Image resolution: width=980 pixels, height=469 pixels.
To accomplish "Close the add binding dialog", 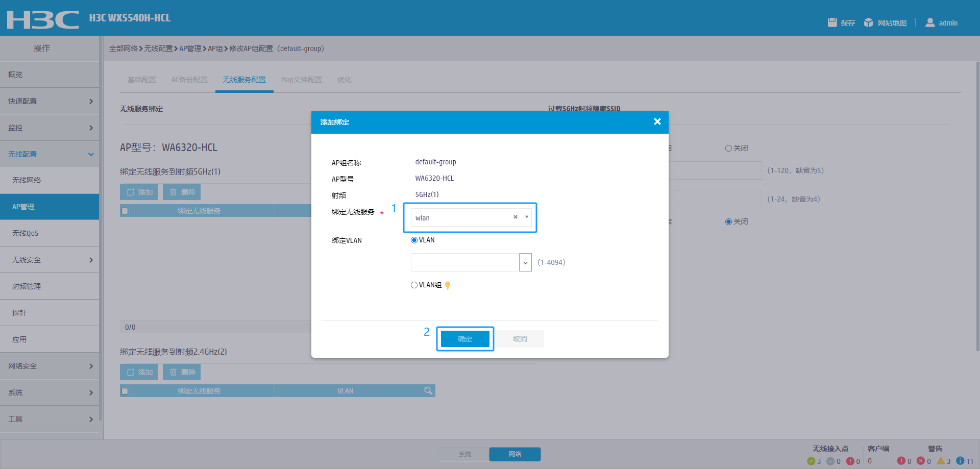I will 657,121.
